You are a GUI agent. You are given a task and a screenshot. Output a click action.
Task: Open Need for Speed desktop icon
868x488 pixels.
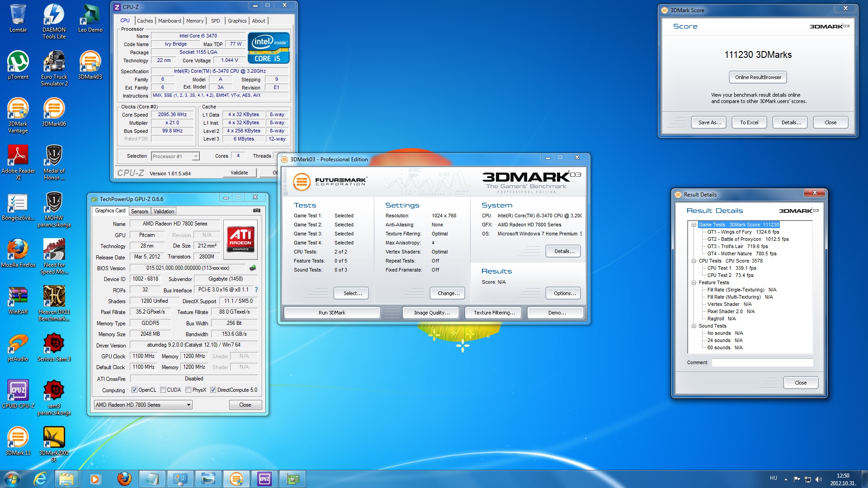pyautogui.click(x=54, y=256)
